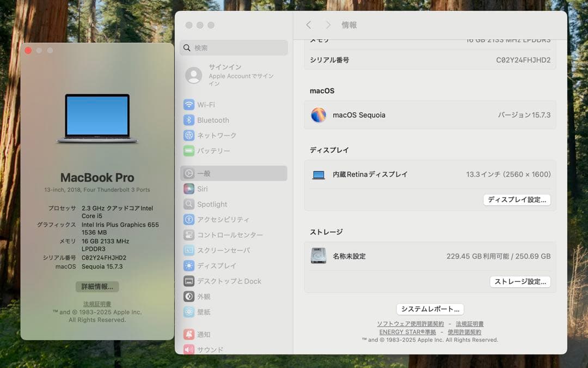Select the アクセシビリティ icon

[x=188, y=219]
